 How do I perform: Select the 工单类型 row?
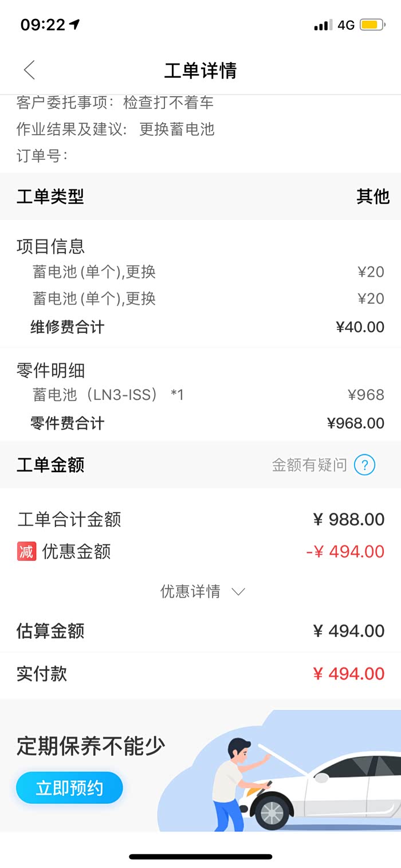click(x=200, y=197)
